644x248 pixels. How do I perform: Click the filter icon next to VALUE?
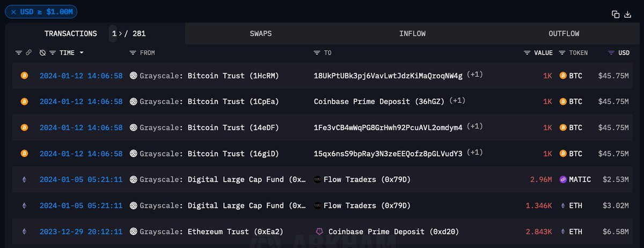[528, 53]
